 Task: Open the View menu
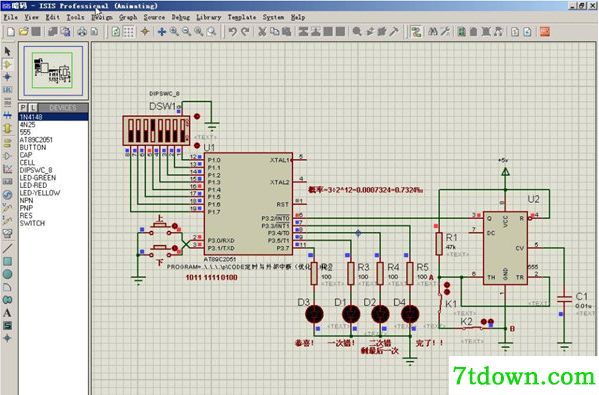[x=31, y=17]
